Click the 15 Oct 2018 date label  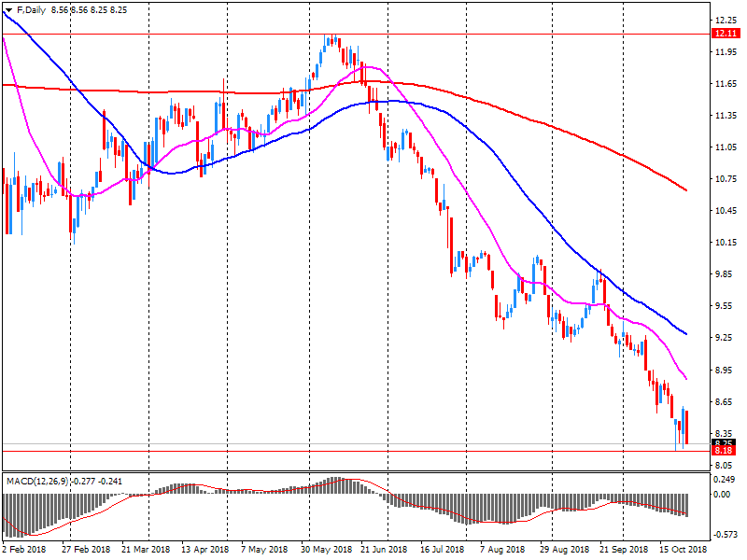(684, 550)
